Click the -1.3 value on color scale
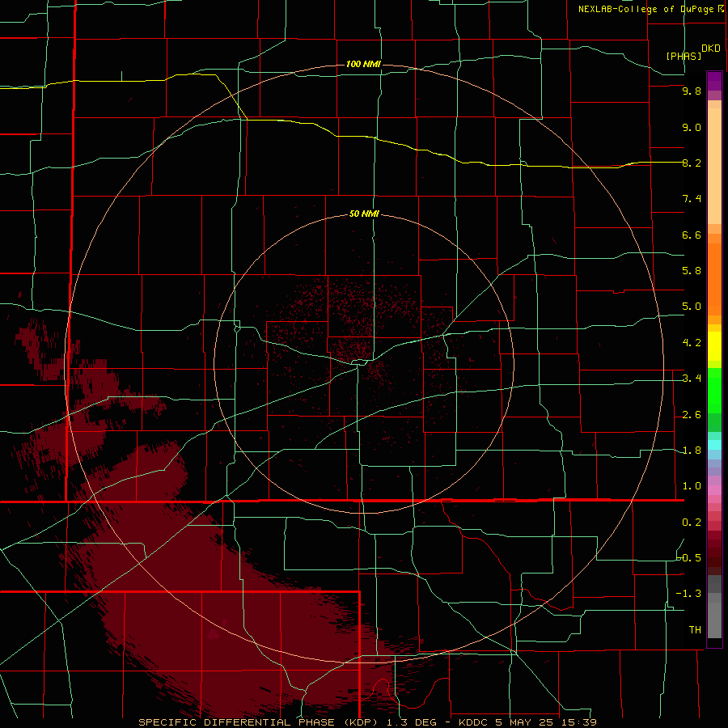 click(688, 594)
